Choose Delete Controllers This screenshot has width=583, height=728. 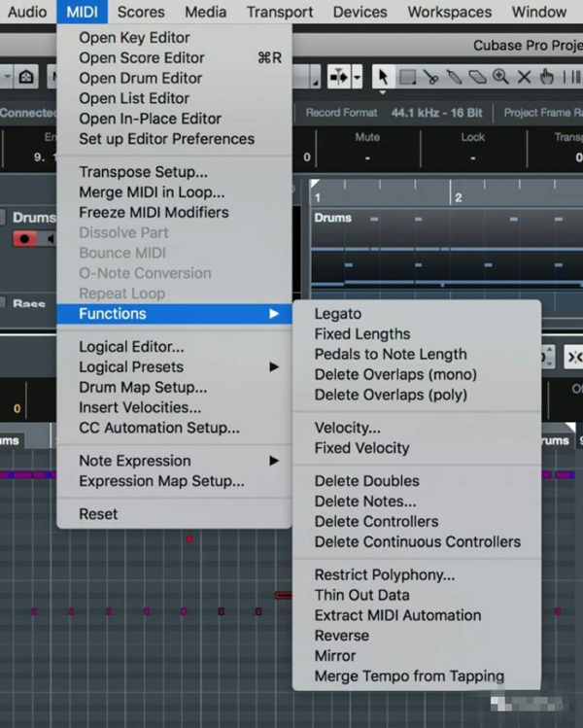[x=417, y=521]
